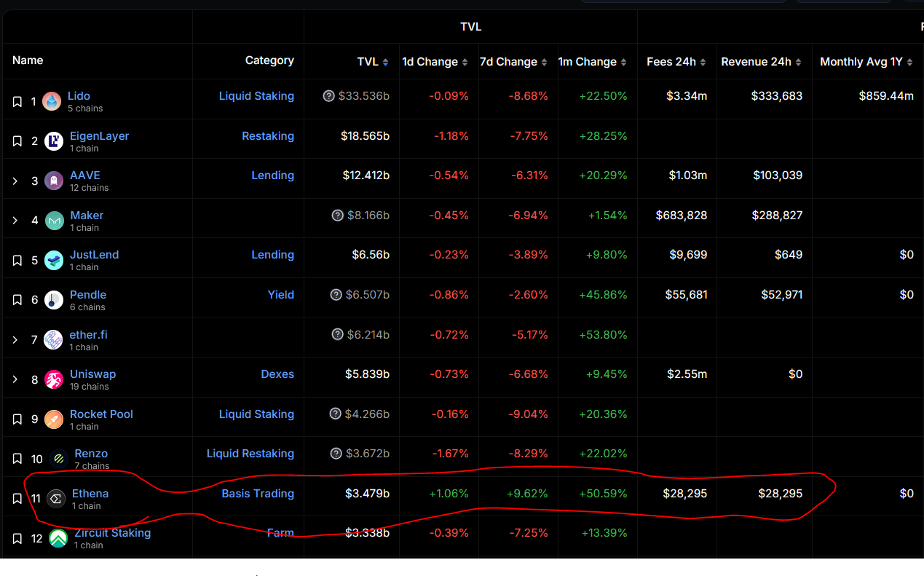Bookmark the Pendle protocol row
Image resolution: width=924 pixels, height=576 pixels.
(17, 300)
